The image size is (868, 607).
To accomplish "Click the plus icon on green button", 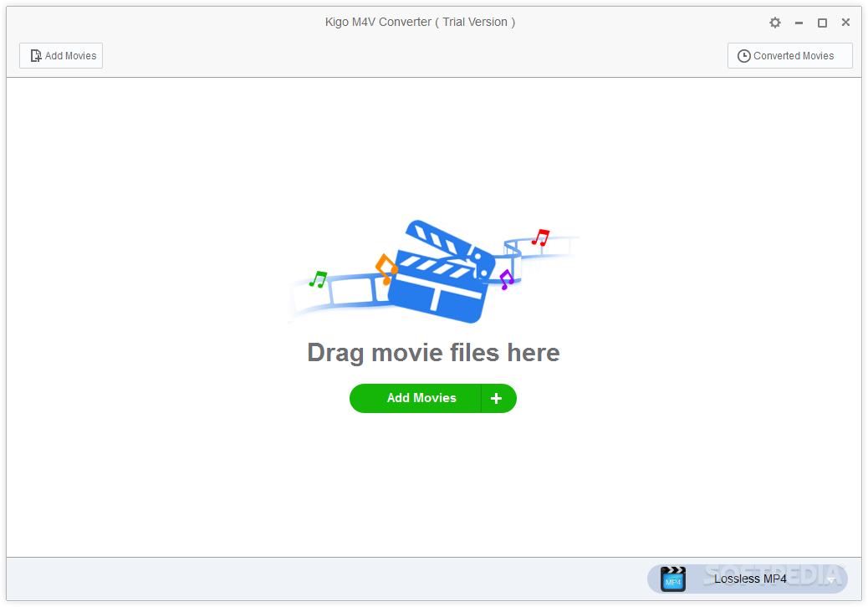I will click(497, 398).
